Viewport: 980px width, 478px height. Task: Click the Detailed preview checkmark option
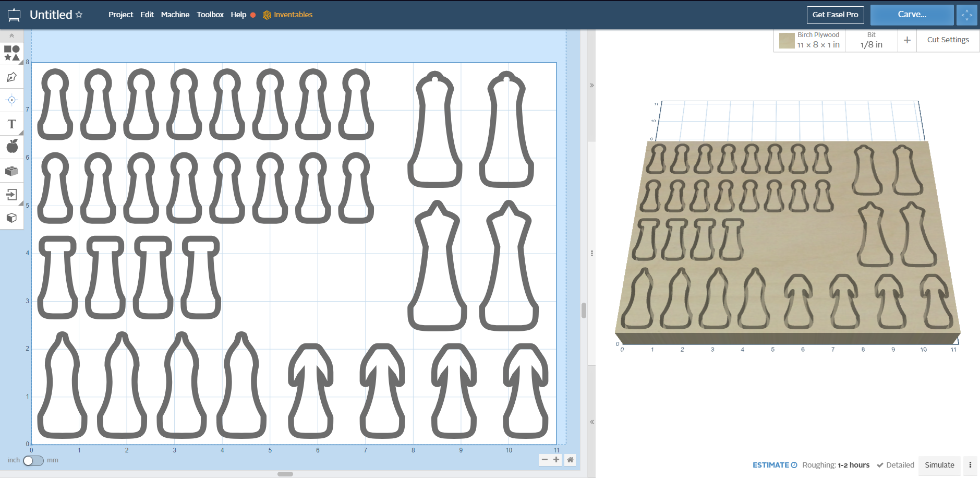tap(896, 465)
